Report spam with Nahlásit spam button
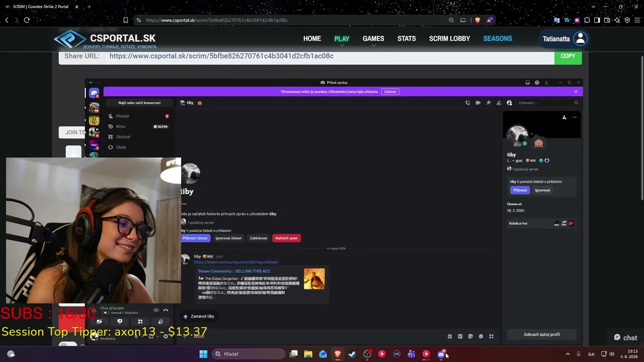 [x=286, y=238]
